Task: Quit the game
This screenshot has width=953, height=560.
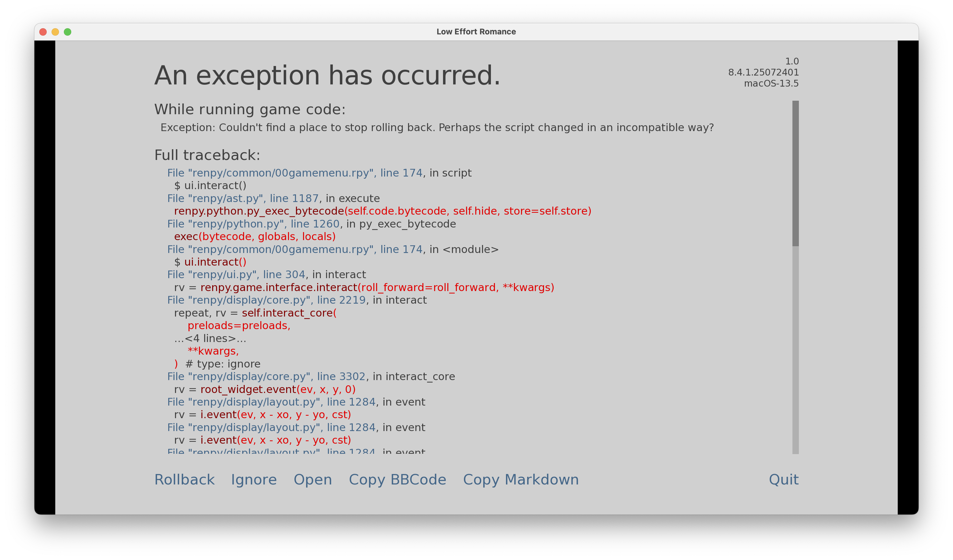Action: (784, 480)
